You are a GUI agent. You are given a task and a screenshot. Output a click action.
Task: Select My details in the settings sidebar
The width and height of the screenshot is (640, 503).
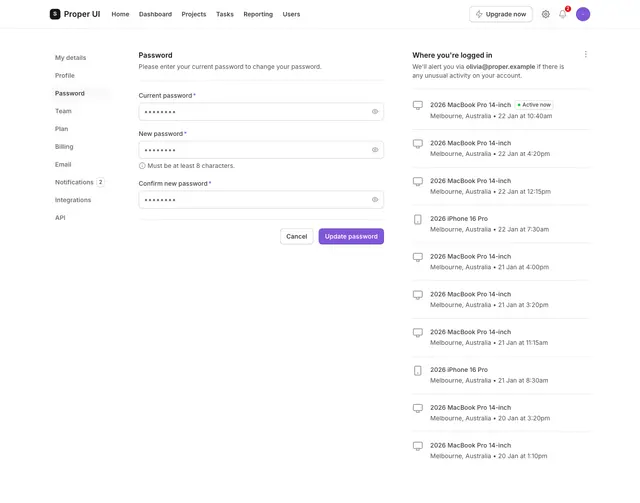point(70,58)
